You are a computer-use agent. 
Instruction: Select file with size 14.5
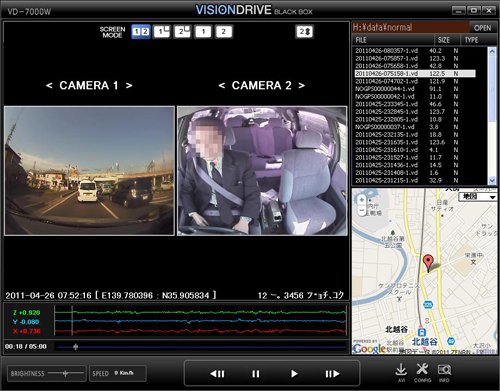(x=415, y=165)
